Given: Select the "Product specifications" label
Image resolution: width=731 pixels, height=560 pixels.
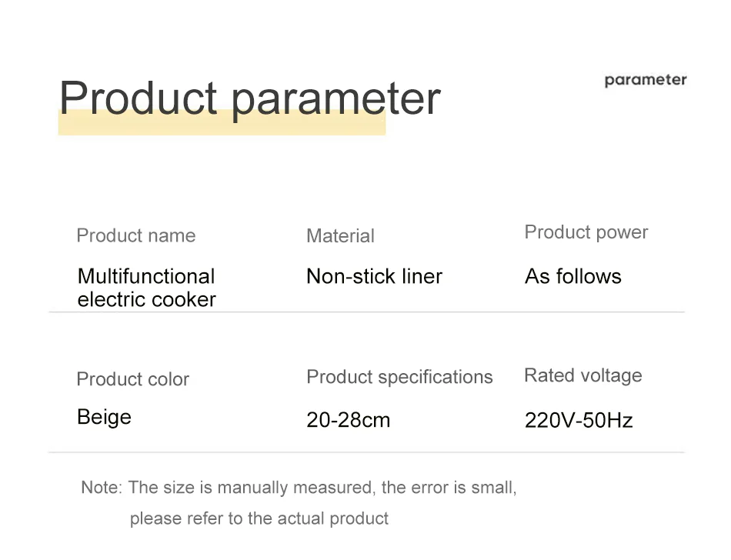Looking at the screenshot, I should 399,377.
